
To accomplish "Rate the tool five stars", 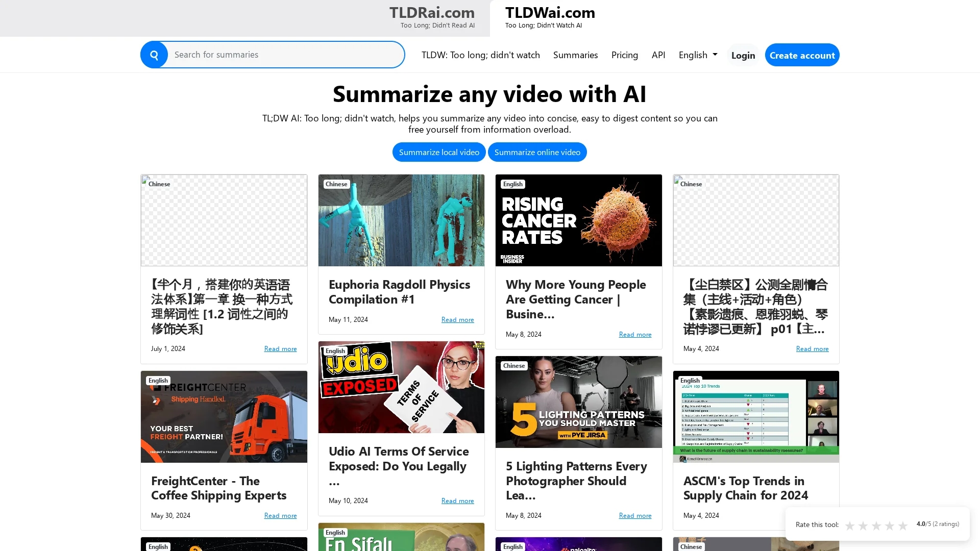I will point(903,525).
